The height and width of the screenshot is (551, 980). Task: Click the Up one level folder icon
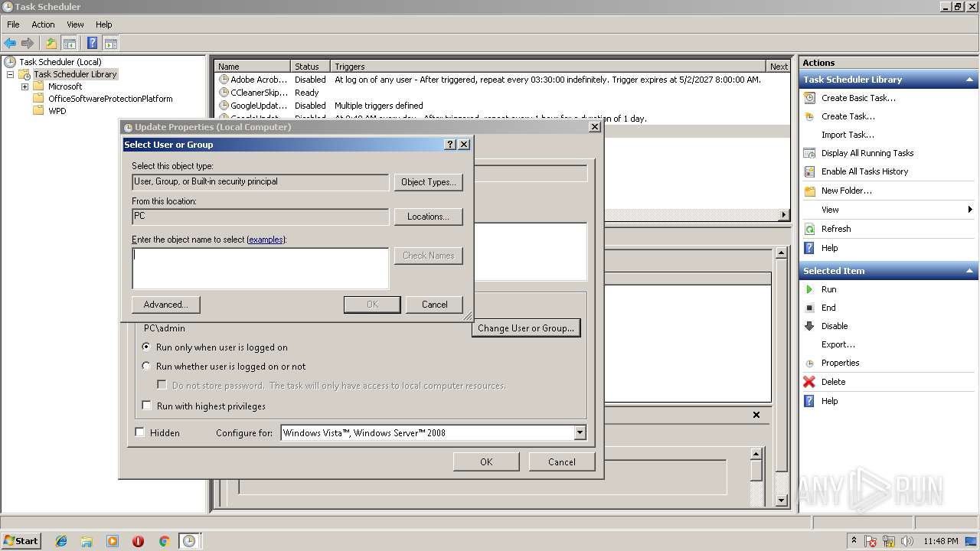(51, 44)
